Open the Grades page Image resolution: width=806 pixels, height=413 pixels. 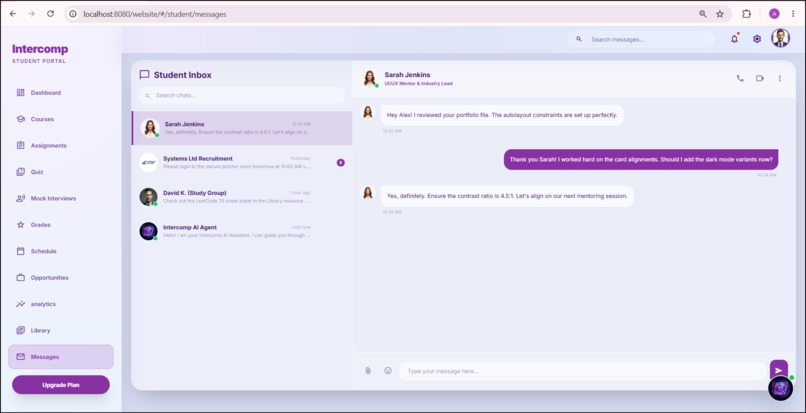coord(61,225)
